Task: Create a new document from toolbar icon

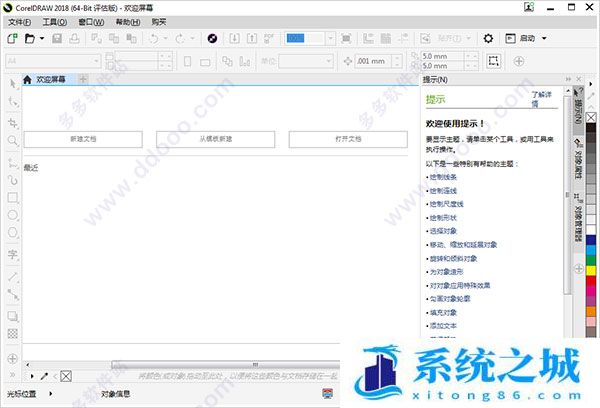Action: coord(12,38)
